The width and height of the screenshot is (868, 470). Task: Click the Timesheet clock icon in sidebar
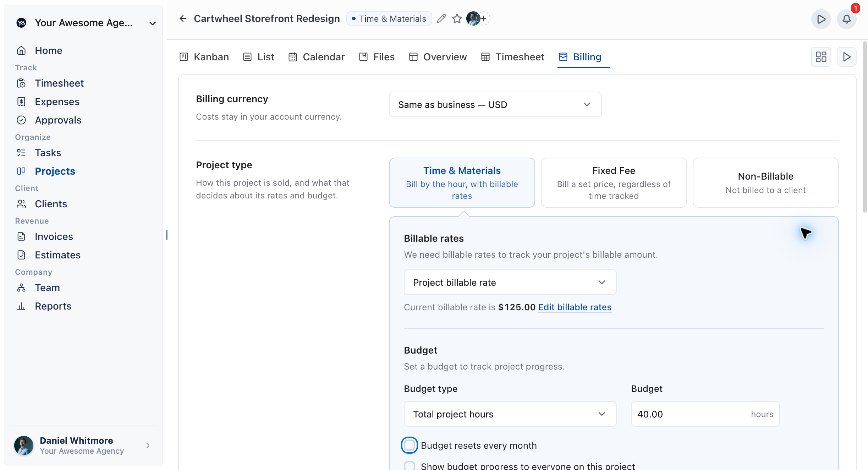point(21,83)
